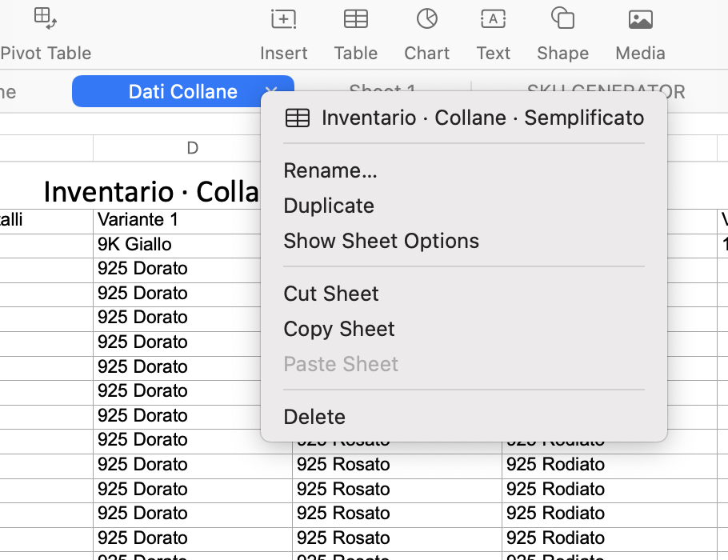This screenshot has height=560, width=728.
Task: Select Copy Sheet in context menu
Action: [x=339, y=329]
